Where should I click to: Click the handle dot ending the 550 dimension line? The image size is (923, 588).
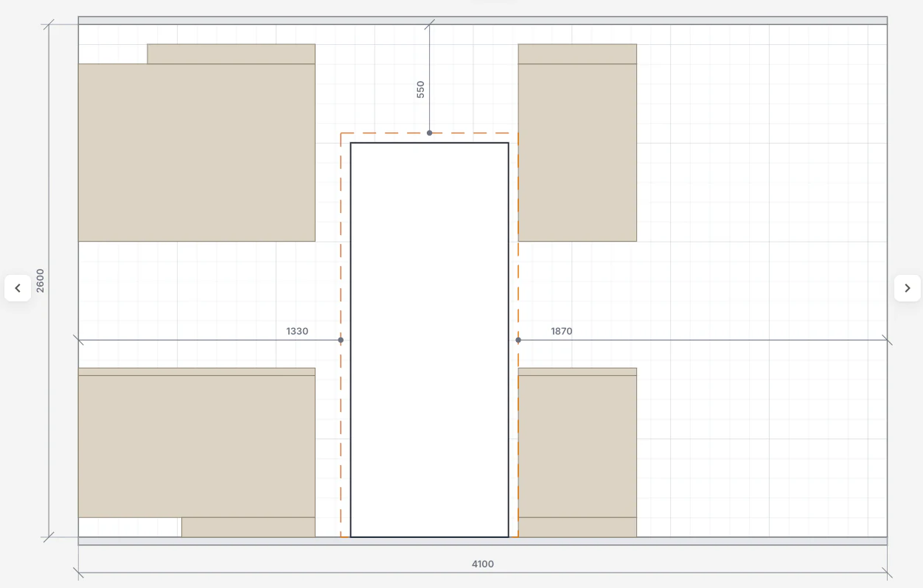click(429, 133)
